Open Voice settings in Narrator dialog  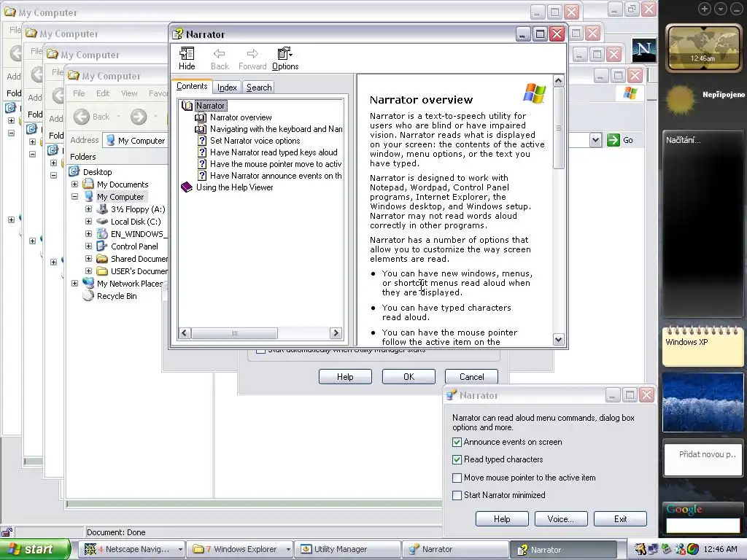point(561,519)
